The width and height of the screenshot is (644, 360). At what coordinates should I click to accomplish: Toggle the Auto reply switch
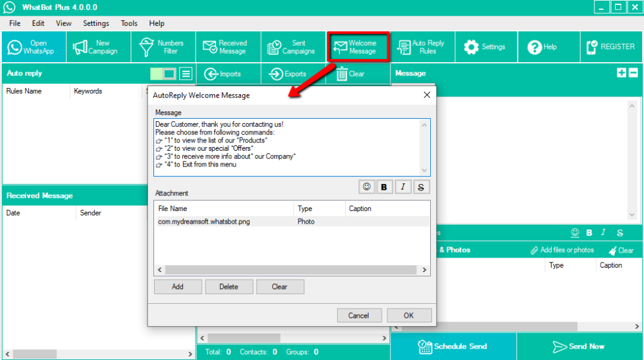164,74
